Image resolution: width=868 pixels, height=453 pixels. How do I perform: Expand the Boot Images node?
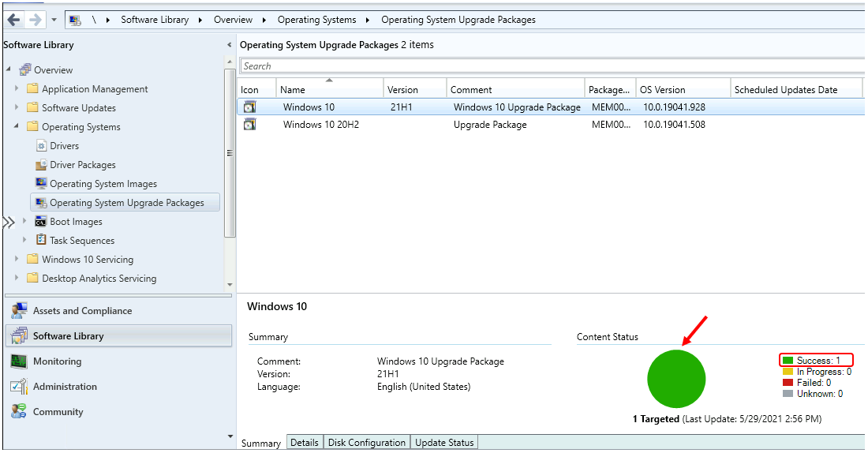(24, 221)
